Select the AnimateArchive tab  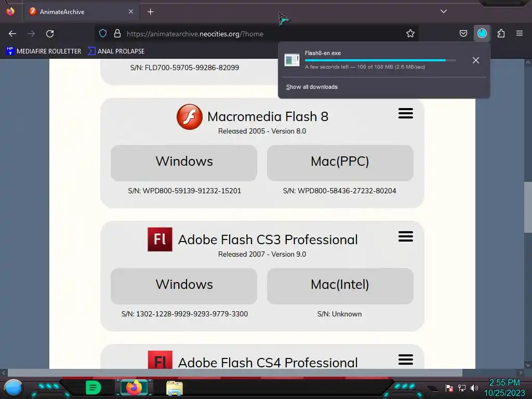click(81, 12)
